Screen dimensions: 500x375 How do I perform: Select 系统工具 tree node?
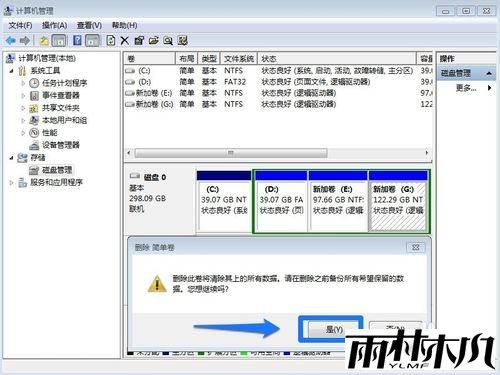(45, 71)
